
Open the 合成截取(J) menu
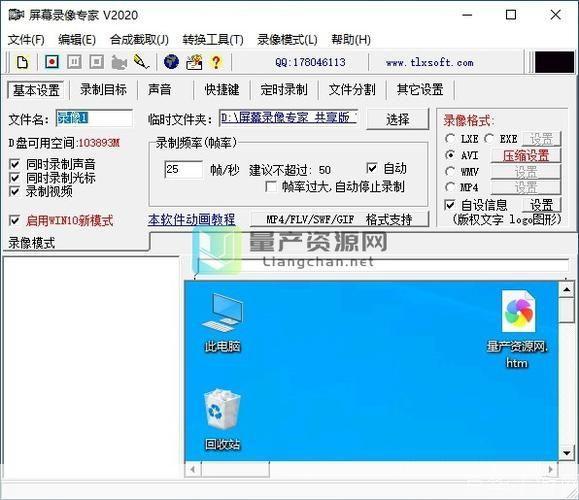[139, 40]
